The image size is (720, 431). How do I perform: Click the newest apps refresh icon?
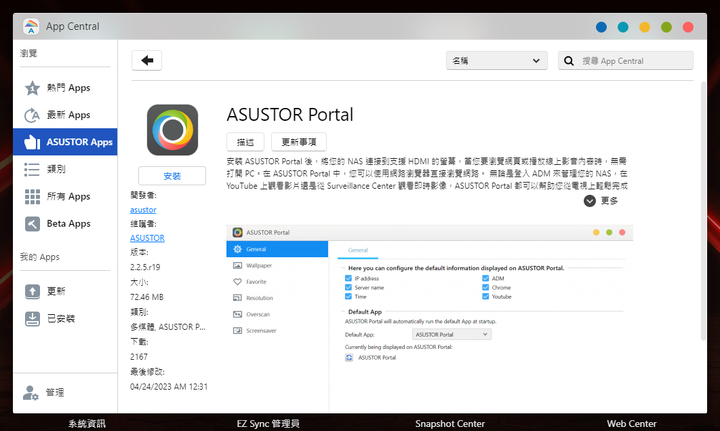pyautogui.click(x=32, y=115)
